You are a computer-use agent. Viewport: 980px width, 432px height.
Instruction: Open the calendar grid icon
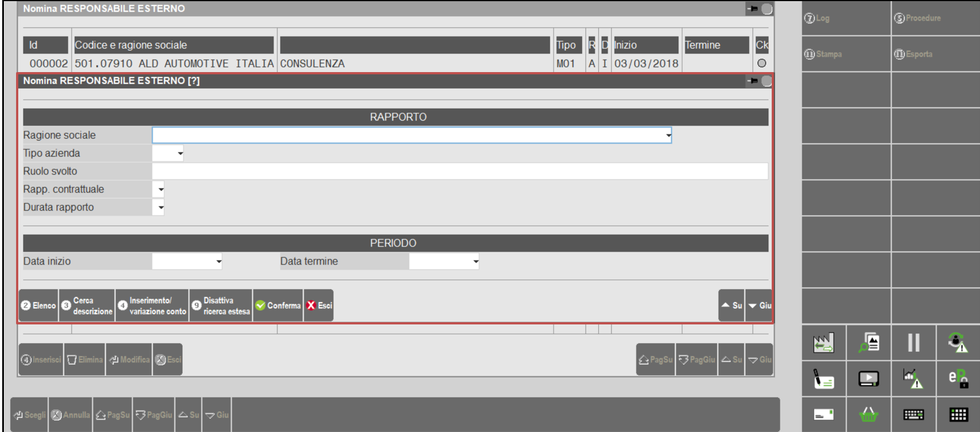click(x=958, y=414)
